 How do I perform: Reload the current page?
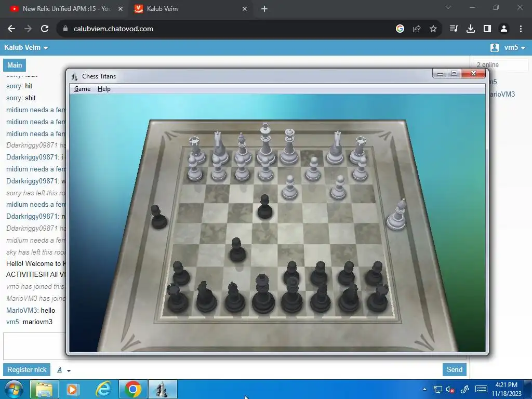point(45,29)
